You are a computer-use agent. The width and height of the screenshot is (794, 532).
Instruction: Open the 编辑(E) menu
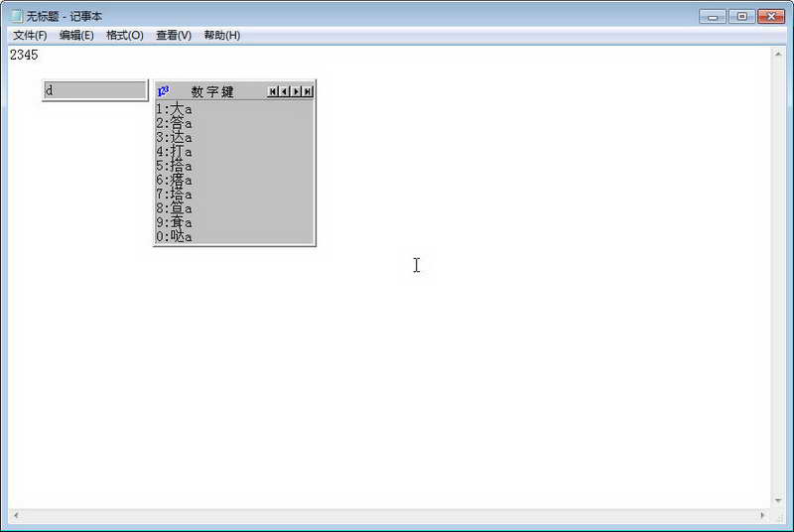76,36
